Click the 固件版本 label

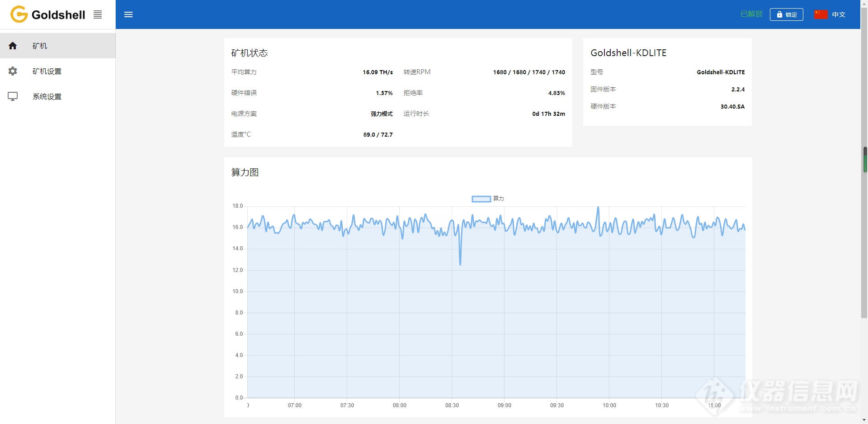pos(603,89)
